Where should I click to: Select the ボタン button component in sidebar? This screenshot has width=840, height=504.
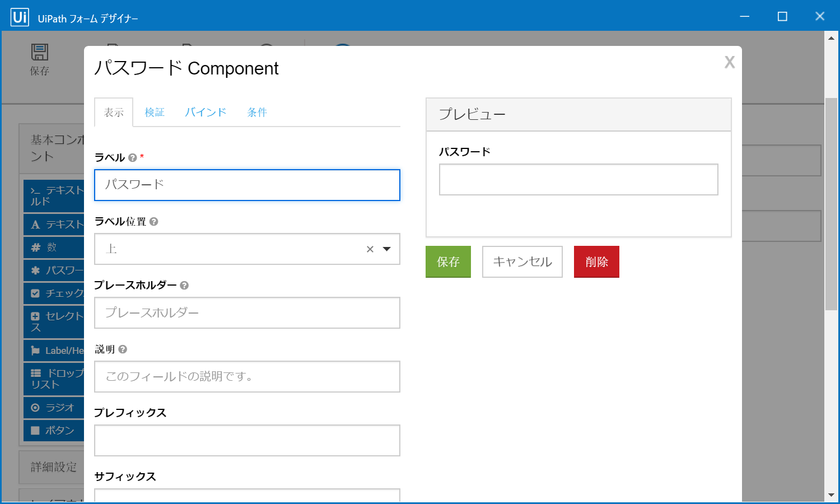[54, 431]
